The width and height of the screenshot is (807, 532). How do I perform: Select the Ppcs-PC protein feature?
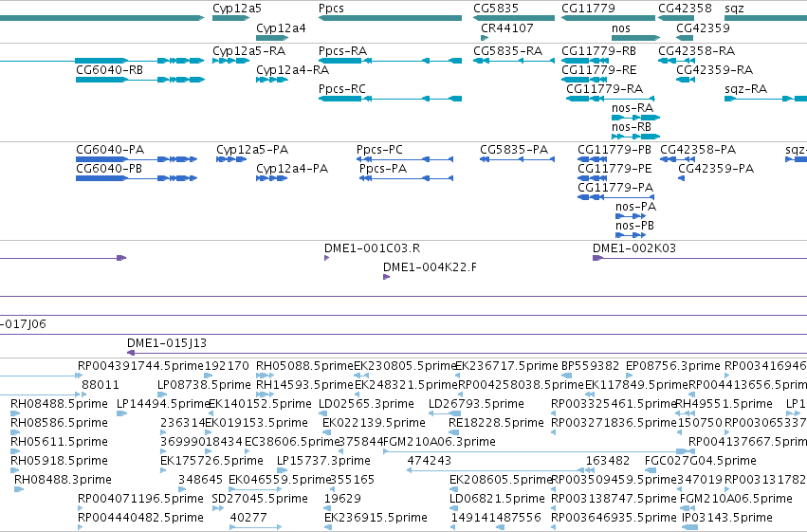[405, 159]
